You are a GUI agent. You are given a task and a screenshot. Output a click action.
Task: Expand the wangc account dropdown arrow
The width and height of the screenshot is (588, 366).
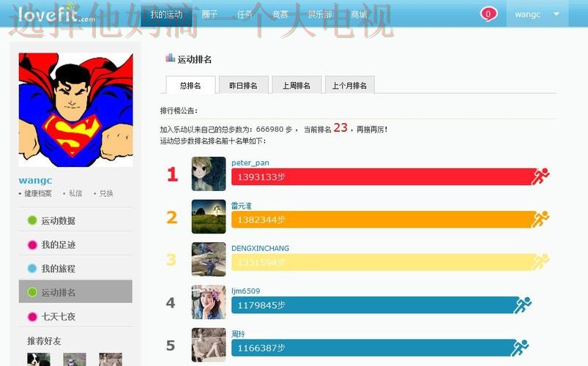pyautogui.click(x=557, y=14)
